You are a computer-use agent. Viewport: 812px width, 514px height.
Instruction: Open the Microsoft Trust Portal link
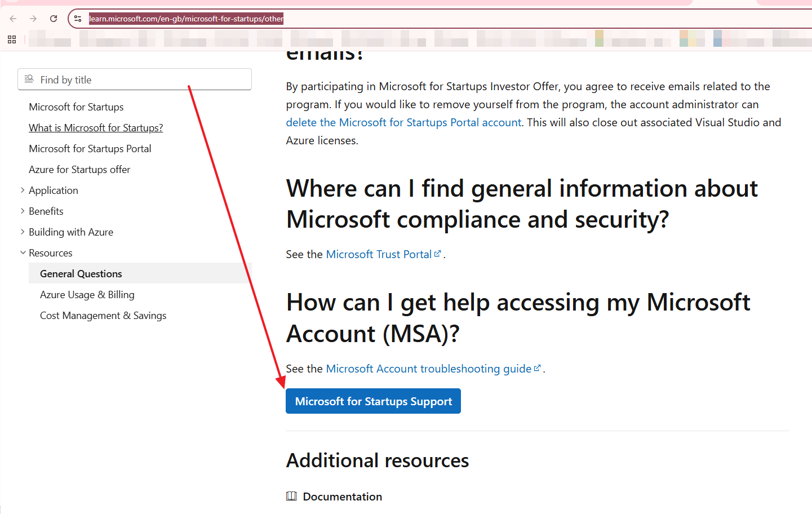point(383,254)
